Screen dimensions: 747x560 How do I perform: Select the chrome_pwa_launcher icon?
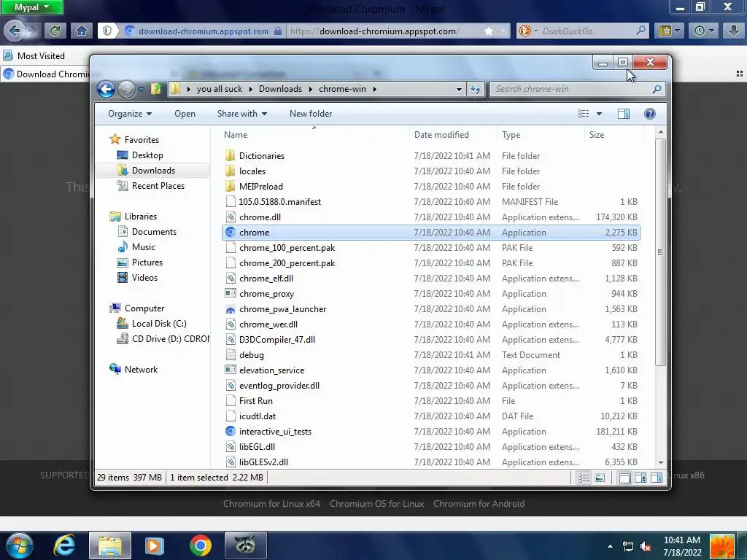click(231, 309)
